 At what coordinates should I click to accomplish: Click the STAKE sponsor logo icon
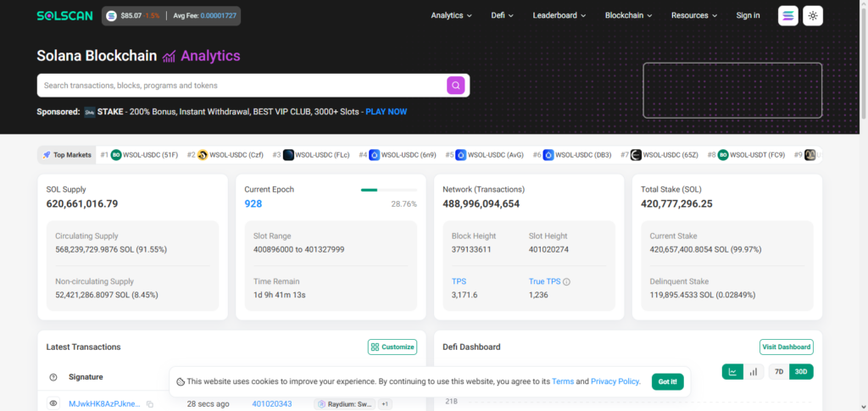pos(90,113)
